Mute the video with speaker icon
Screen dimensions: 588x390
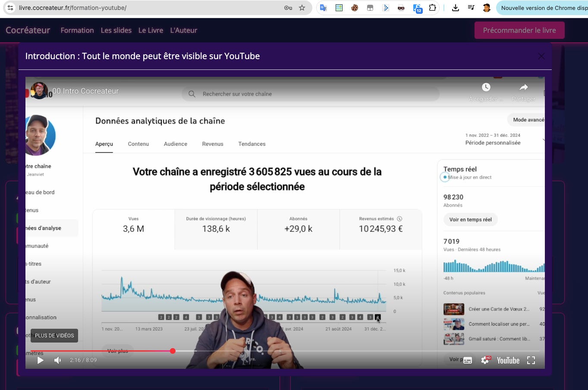point(57,360)
